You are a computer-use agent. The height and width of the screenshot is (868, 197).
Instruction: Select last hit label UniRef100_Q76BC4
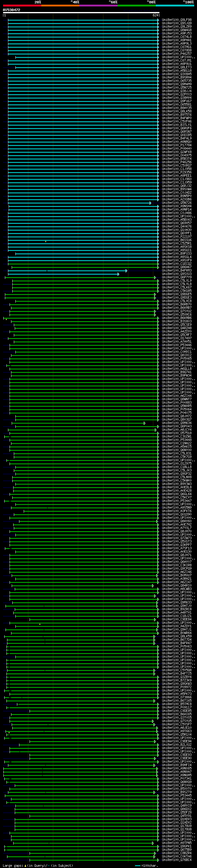coord(177,860)
